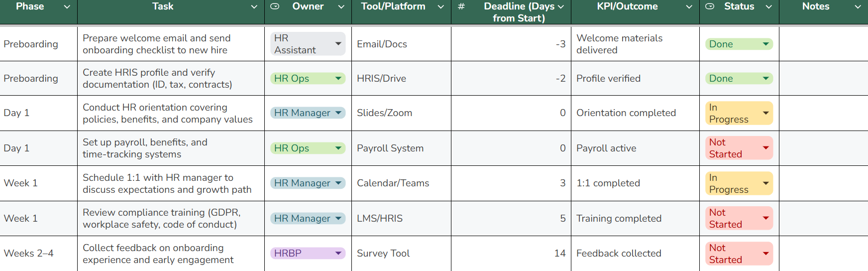Screen dimensions: 868x271
Task: Click the number-type icon beside Deadline header
Action: (x=461, y=6)
